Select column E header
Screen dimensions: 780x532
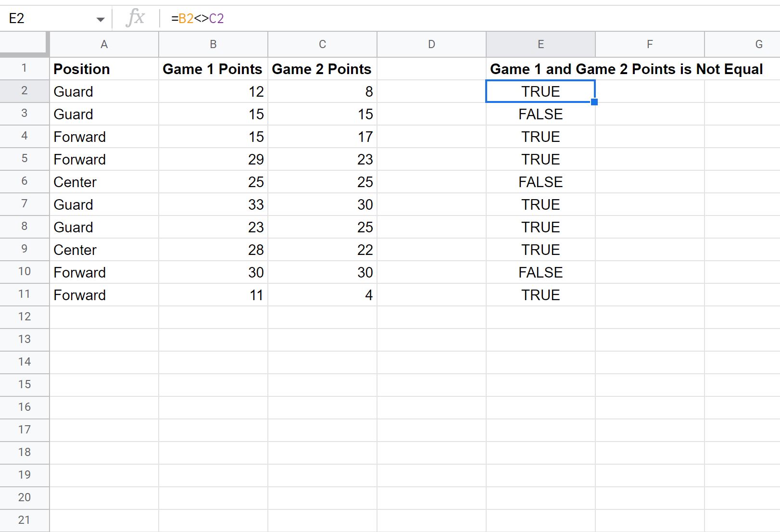(541, 44)
